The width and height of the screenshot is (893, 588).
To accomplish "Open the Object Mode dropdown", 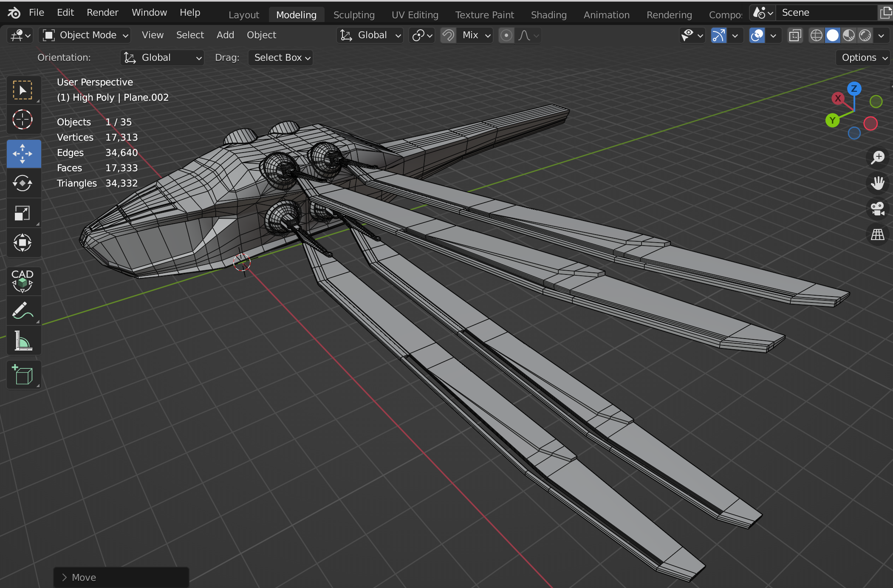I will pos(85,35).
